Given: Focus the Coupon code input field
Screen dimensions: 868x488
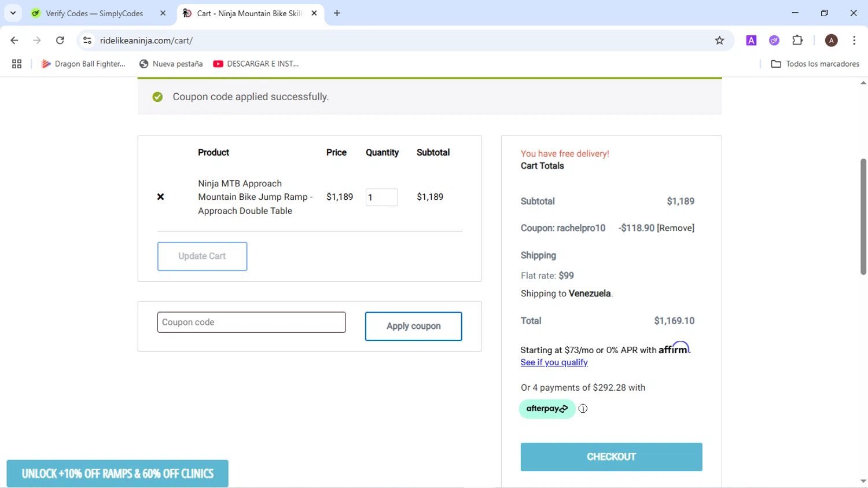Looking at the screenshot, I should [251, 322].
